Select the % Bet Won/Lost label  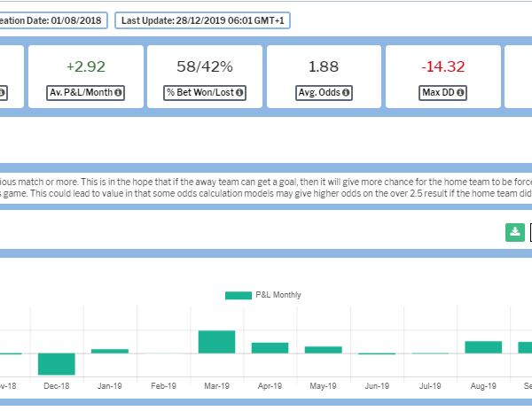(x=199, y=92)
